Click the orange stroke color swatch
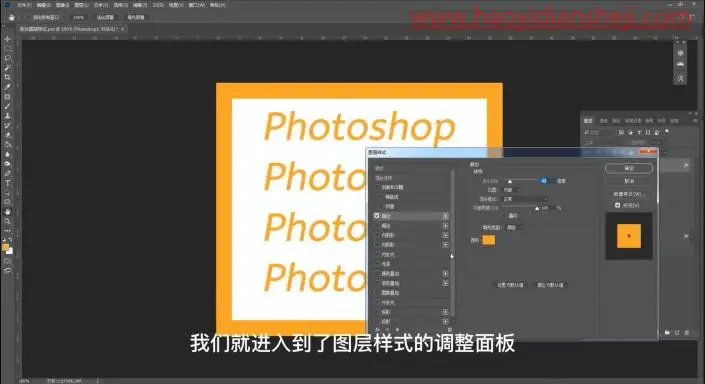The height and width of the screenshot is (384, 705). (489, 240)
